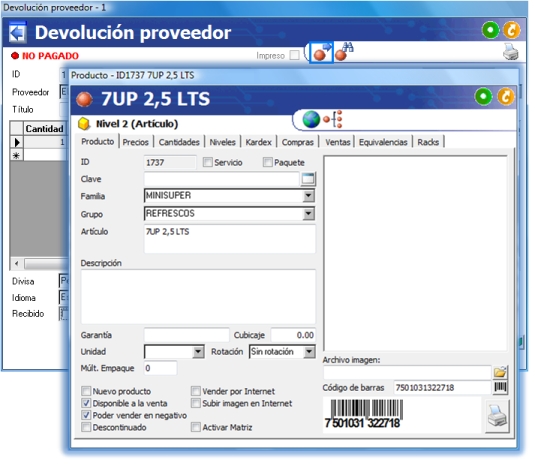Click into the Garantía input field
The width and height of the screenshot is (535, 466).
(x=187, y=335)
